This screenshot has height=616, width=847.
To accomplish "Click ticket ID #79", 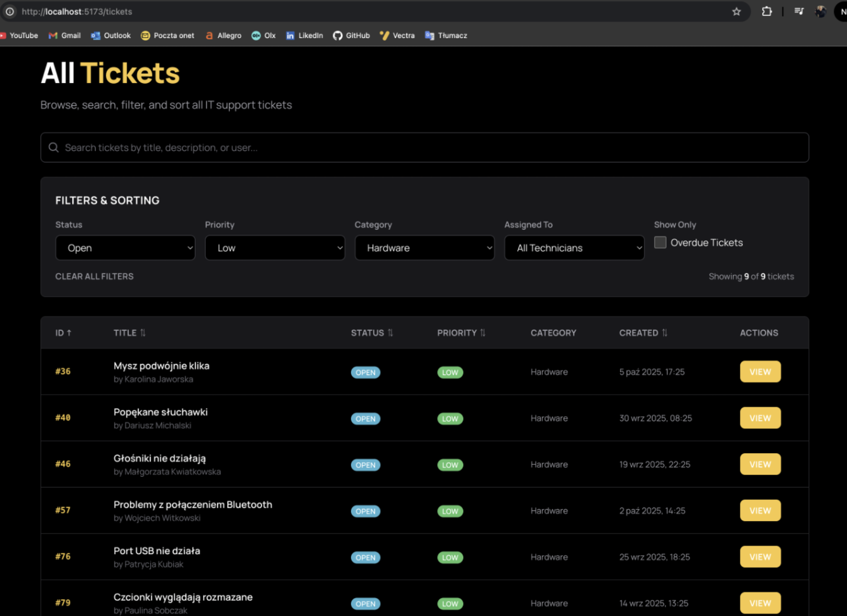I will [63, 603].
